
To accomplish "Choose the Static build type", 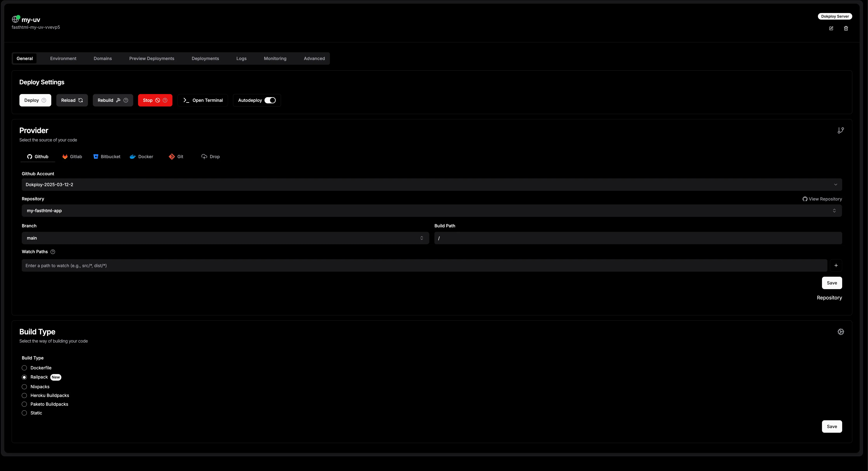I will 24,413.
